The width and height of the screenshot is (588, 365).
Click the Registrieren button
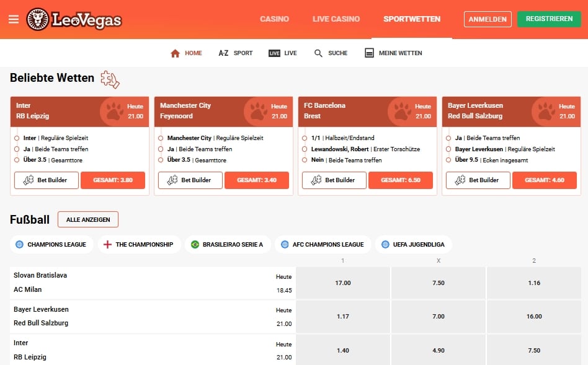tap(549, 19)
